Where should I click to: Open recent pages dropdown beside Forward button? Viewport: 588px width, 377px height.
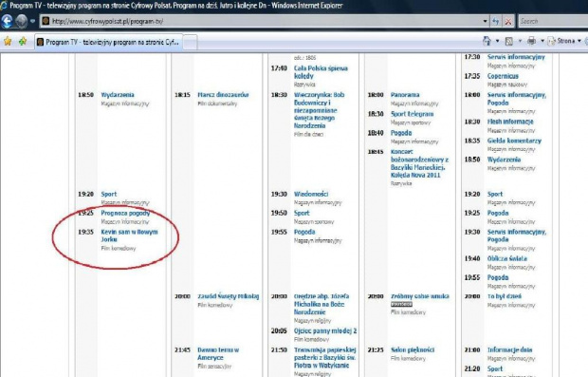(x=32, y=22)
